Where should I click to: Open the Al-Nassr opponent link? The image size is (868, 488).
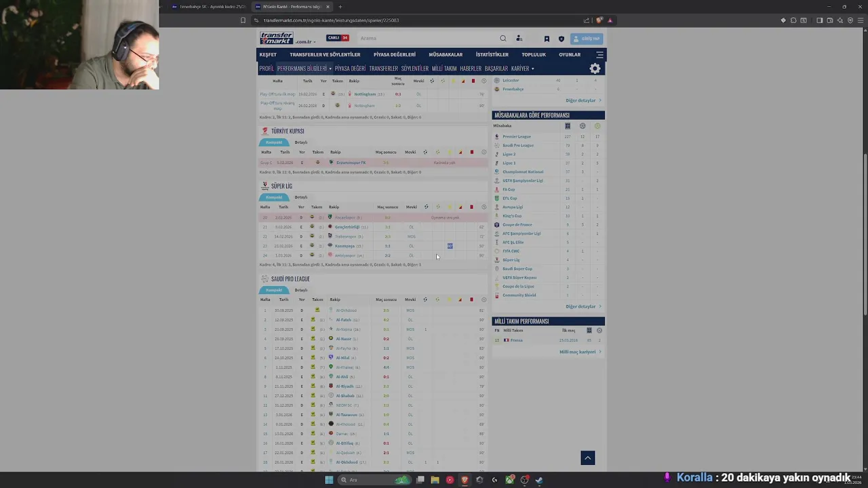click(x=344, y=339)
